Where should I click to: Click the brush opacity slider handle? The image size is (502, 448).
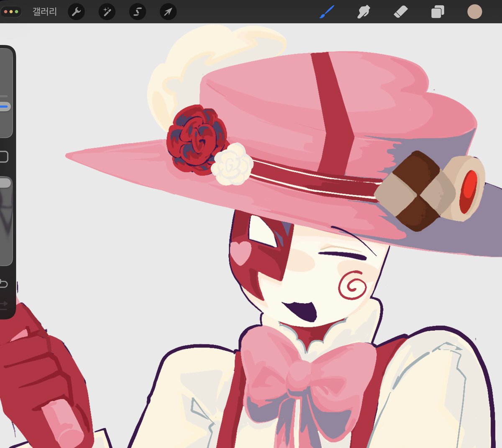5,183
